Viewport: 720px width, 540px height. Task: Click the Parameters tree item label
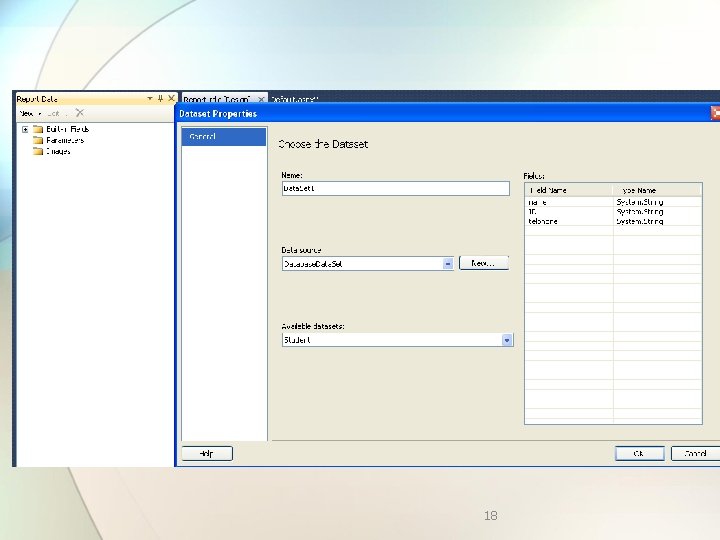pos(65,140)
